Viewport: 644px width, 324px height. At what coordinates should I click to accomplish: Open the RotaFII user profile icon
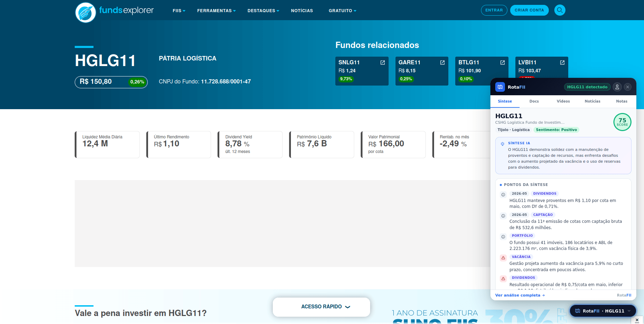coord(617,87)
